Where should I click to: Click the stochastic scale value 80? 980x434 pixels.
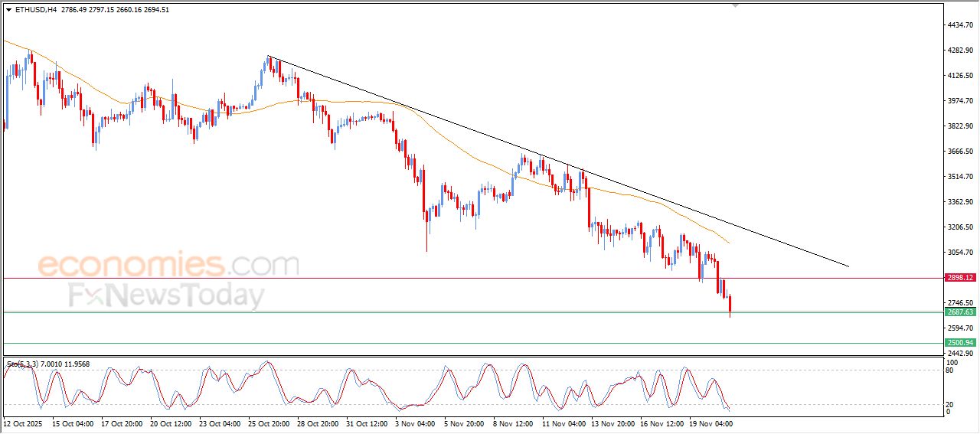coord(950,370)
